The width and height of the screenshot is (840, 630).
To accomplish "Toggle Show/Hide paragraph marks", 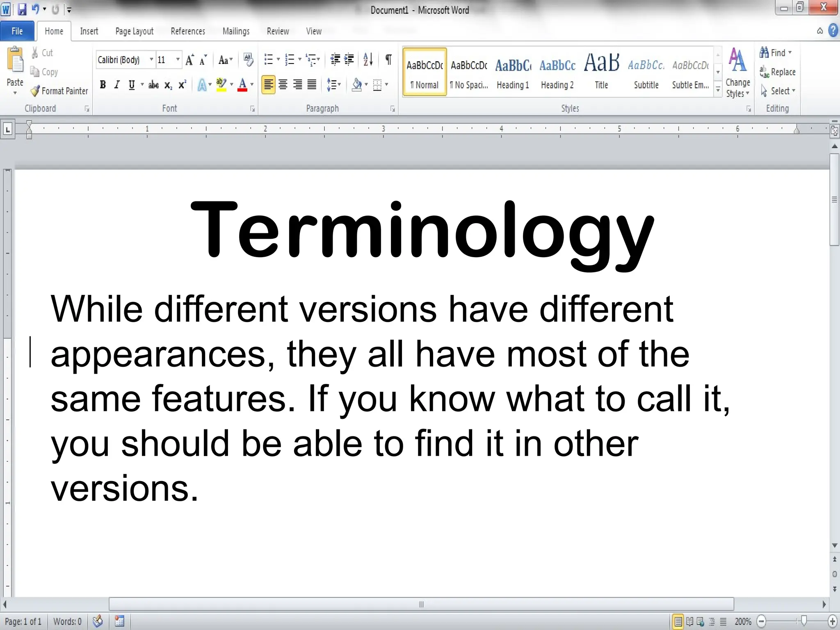I will click(x=388, y=60).
